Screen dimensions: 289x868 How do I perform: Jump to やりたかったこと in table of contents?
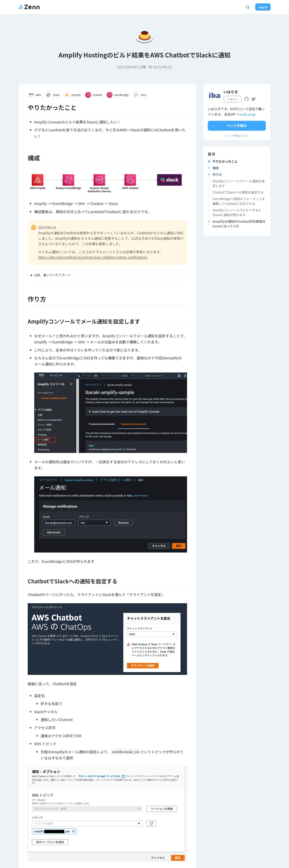225,161
